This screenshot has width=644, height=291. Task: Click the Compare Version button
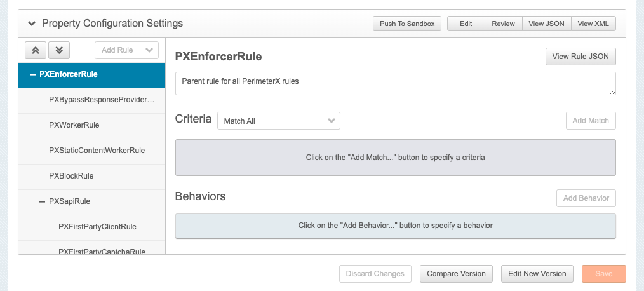tap(456, 274)
